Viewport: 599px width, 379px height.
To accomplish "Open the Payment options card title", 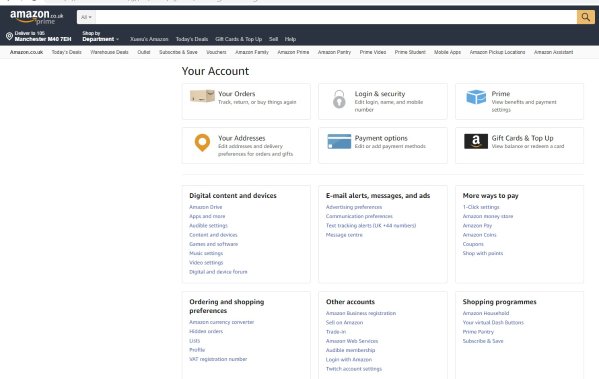I will pyautogui.click(x=381, y=138).
